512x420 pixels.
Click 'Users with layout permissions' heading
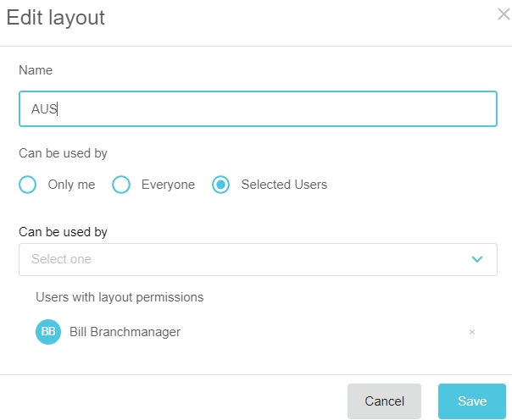click(x=120, y=297)
